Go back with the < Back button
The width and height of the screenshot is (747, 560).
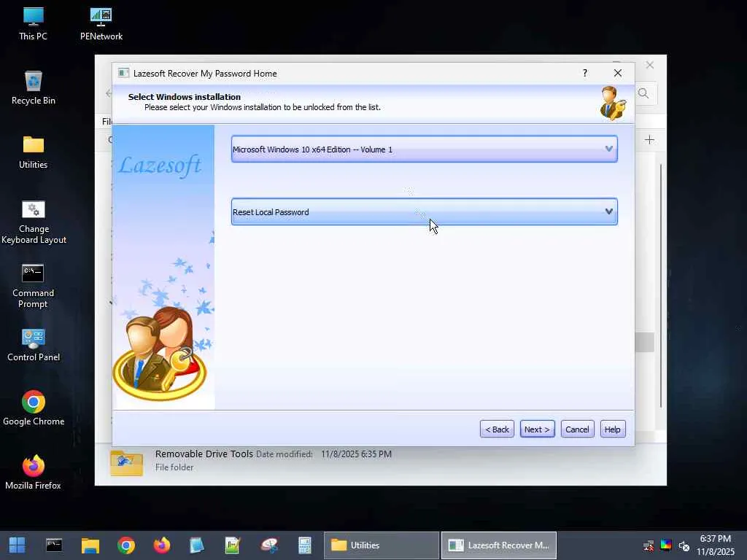[497, 429]
